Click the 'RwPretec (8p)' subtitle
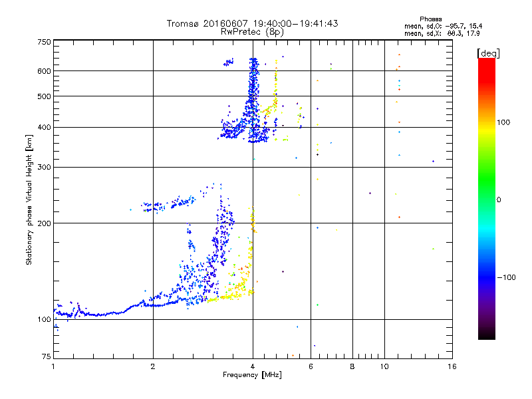 pos(252,32)
